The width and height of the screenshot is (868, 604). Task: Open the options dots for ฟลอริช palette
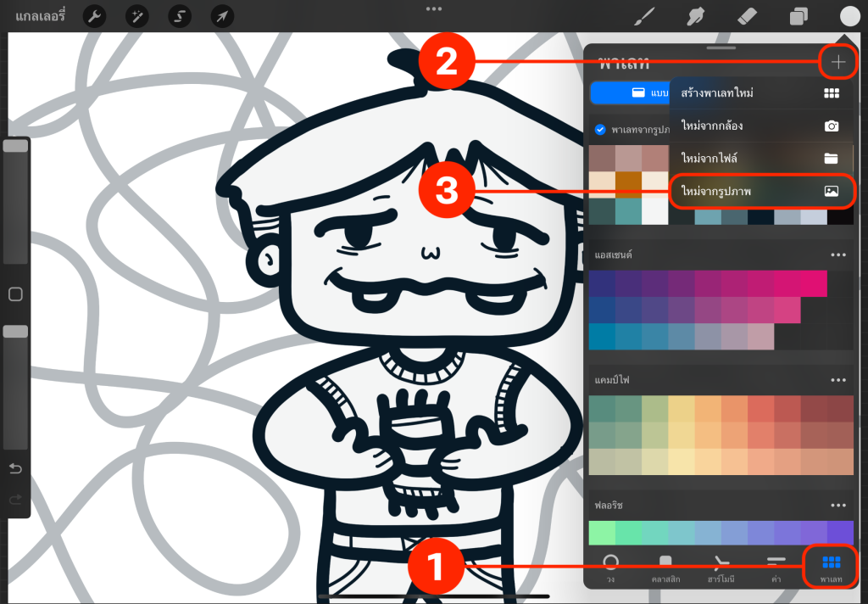(x=838, y=506)
